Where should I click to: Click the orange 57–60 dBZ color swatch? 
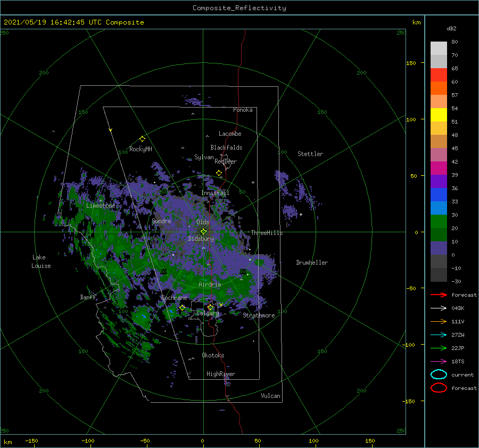439,88
